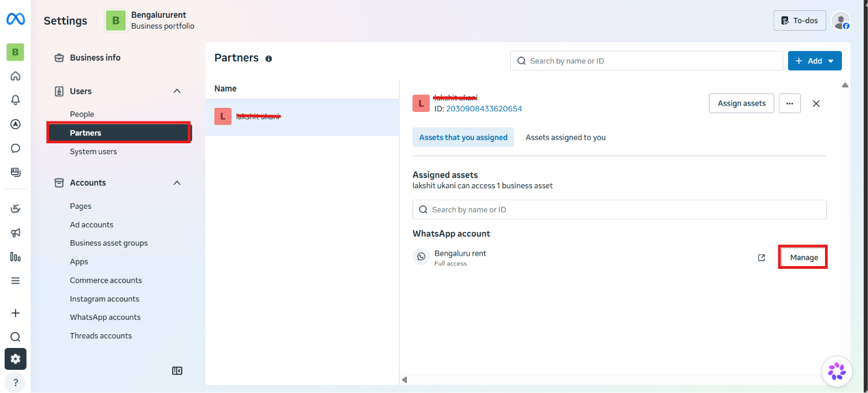Select System users in the sidebar
Screen dimensions: 868x393
point(94,151)
